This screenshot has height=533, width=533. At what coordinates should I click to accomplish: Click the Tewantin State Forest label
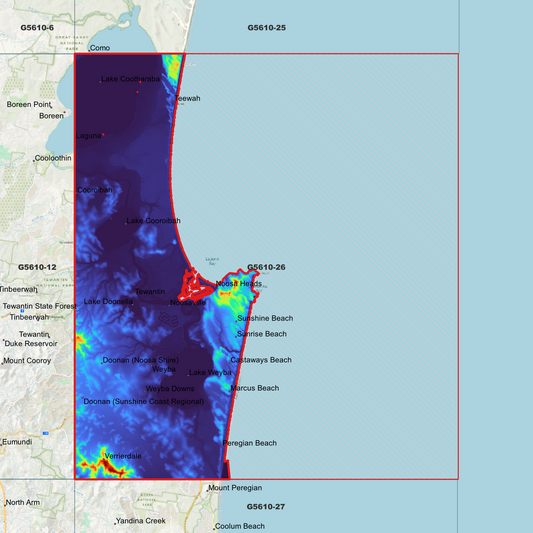pyautogui.click(x=39, y=306)
